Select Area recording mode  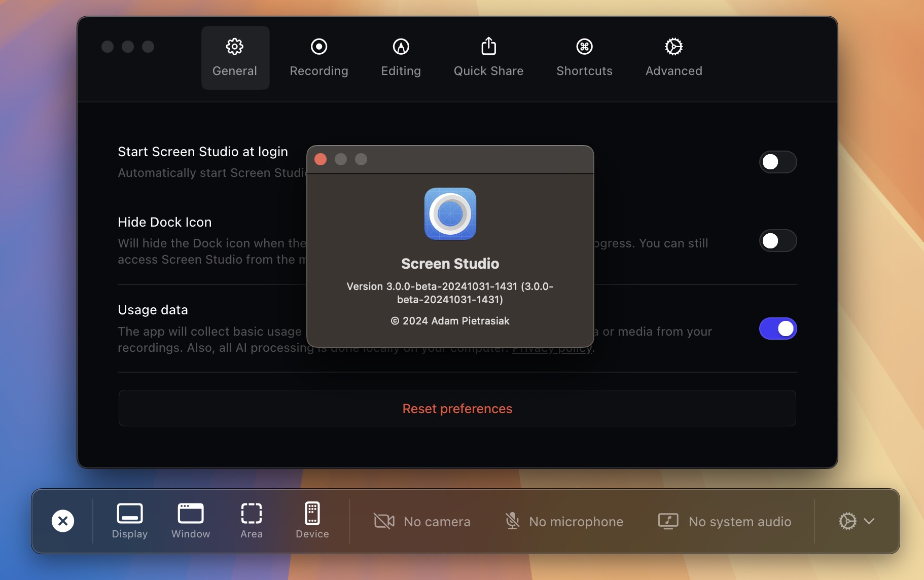252,521
